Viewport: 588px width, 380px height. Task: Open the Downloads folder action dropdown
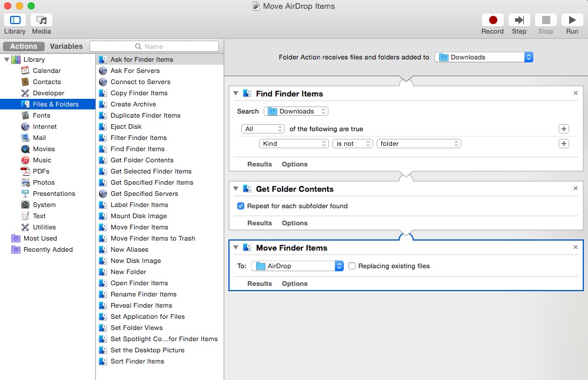coord(484,57)
